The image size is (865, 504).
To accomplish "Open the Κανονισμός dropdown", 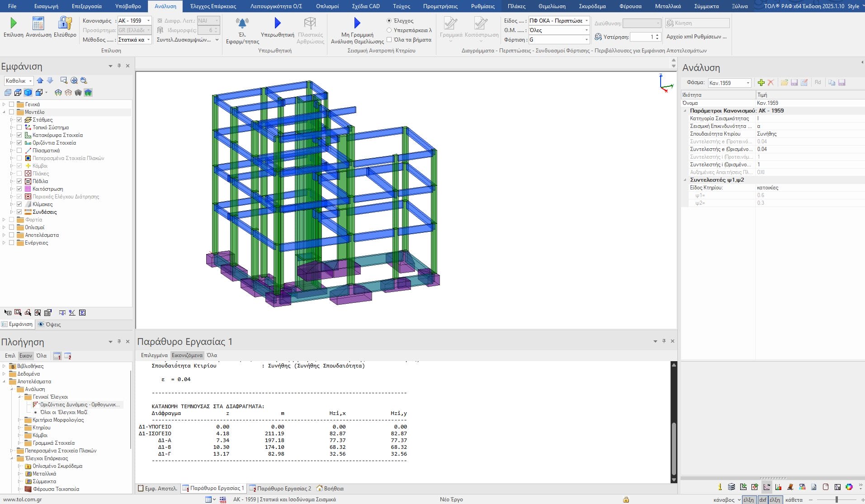I will [148, 21].
